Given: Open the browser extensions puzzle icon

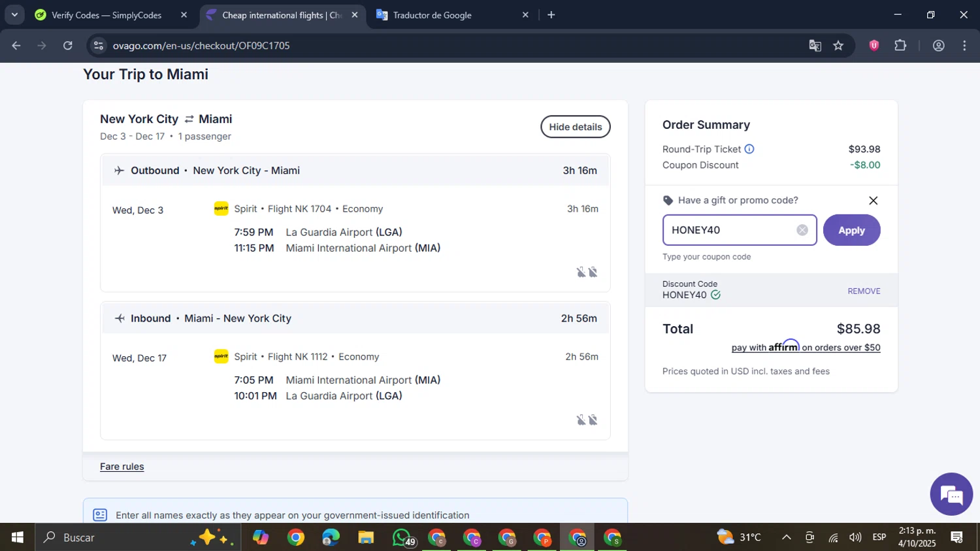Looking at the screenshot, I should (x=900, y=45).
